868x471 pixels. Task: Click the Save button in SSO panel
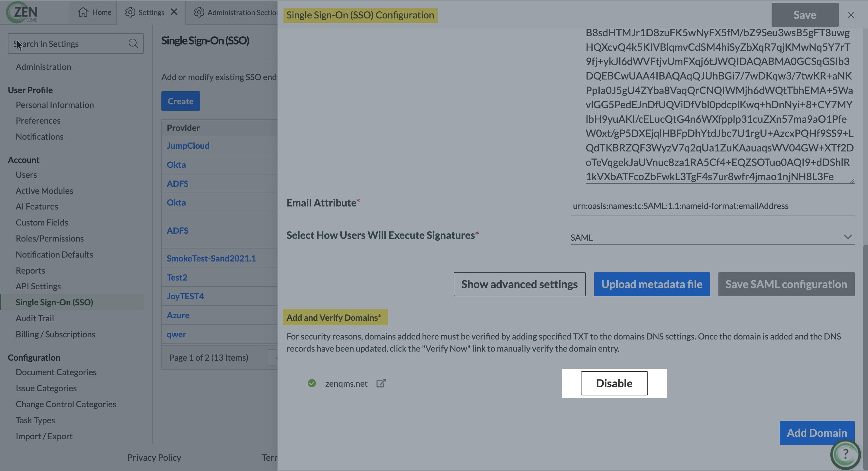pos(805,15)
